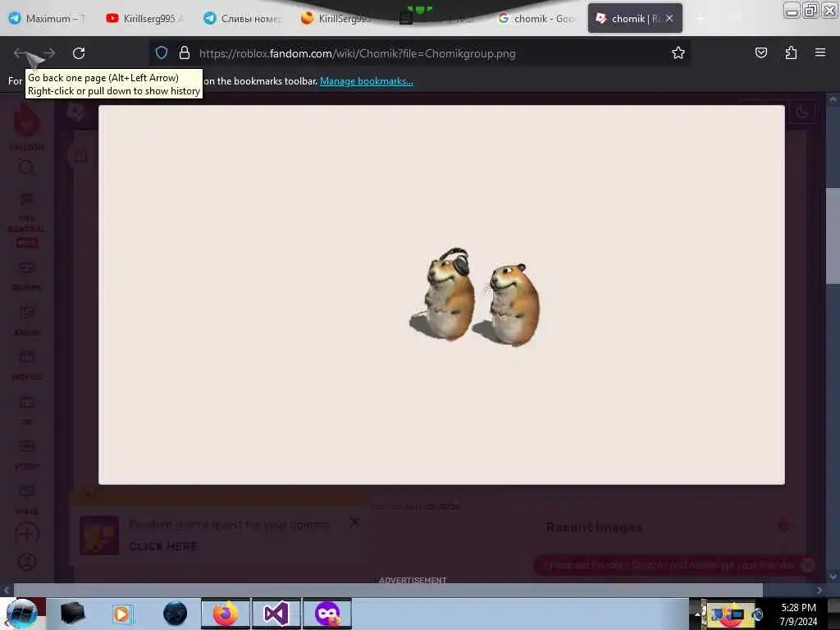840x630 pixels.
Task: Open the Extensions puzzle-piece menu
Action: (791, 52)
